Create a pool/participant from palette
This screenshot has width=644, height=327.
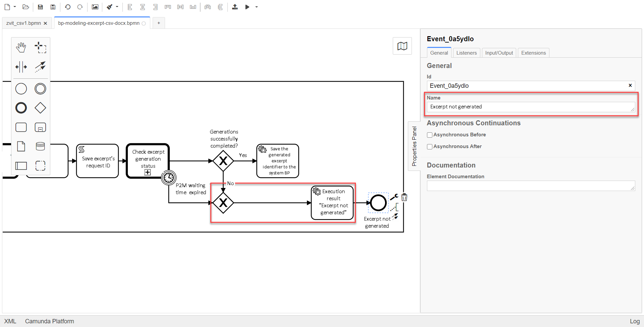(x=21, y=166)
